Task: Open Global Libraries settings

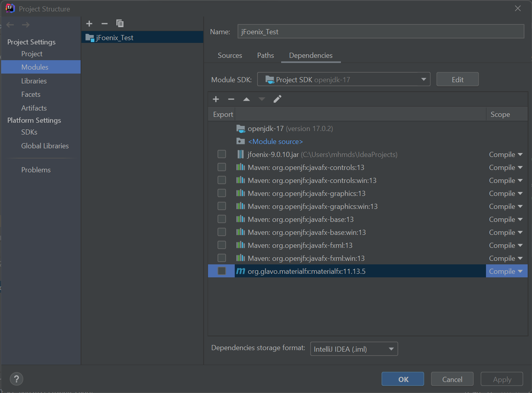Action: pos(45,146)
